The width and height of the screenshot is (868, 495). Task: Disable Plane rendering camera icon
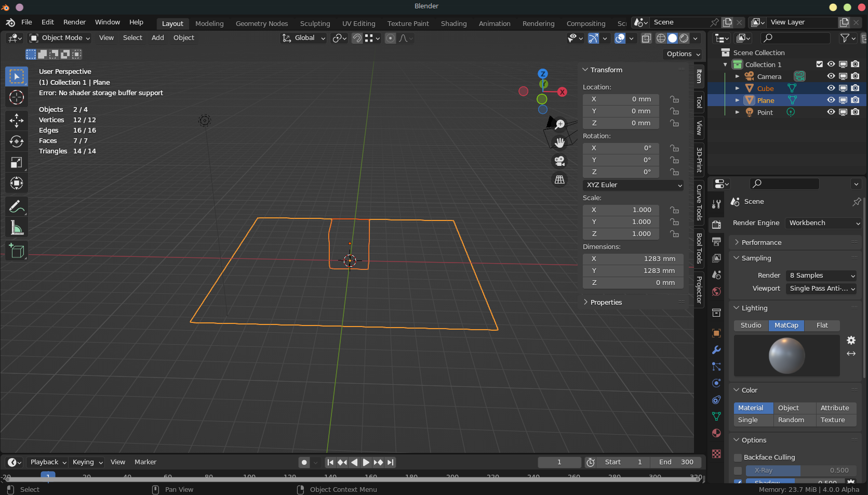(x=855, y=100)
